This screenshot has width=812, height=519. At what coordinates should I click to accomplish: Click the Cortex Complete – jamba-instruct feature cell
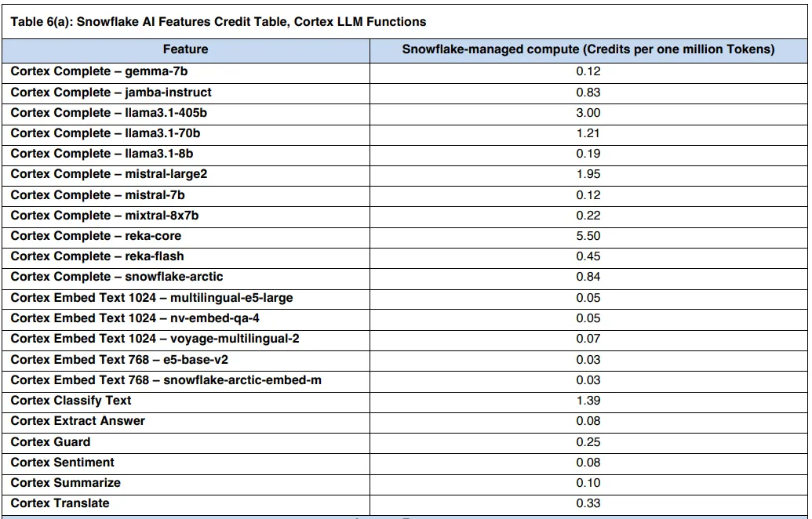(111, 93)
